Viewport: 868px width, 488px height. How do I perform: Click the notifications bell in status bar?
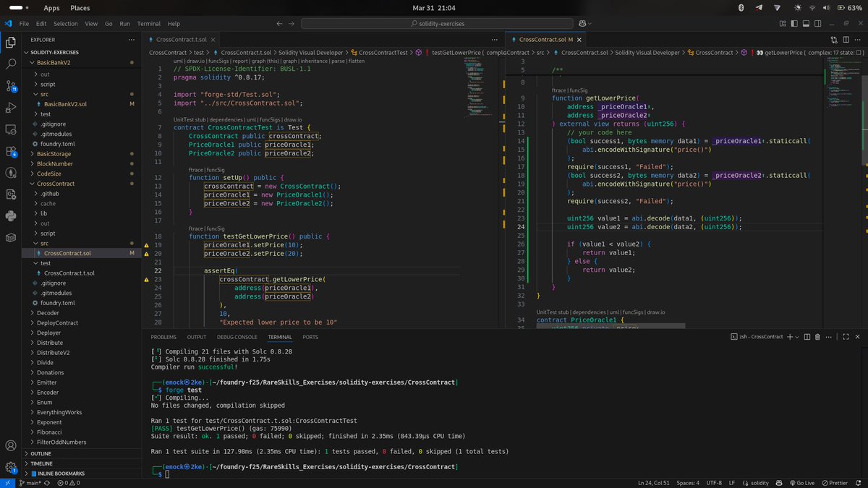[858, 482]
